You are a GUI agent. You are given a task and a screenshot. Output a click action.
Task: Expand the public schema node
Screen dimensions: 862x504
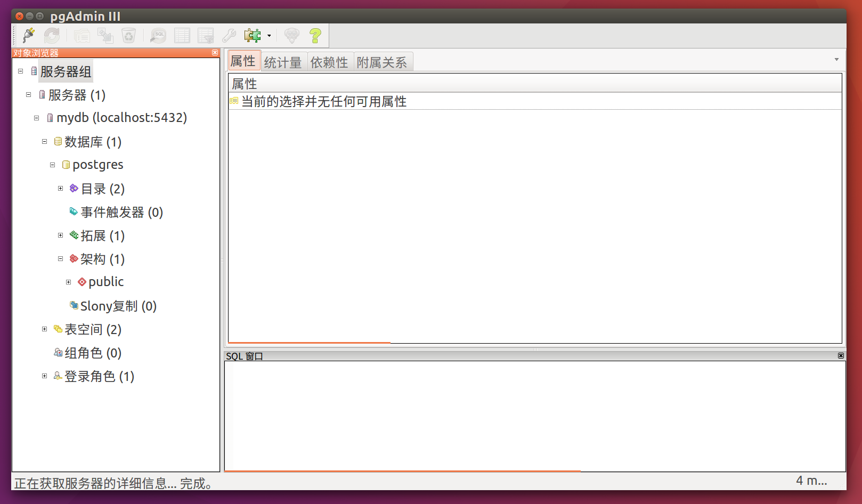(69, 282)
